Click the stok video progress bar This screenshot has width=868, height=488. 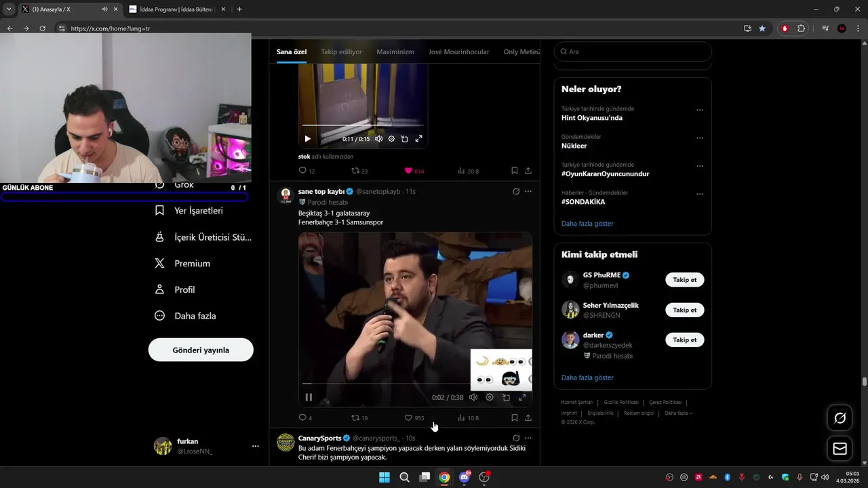coord(363,125)
